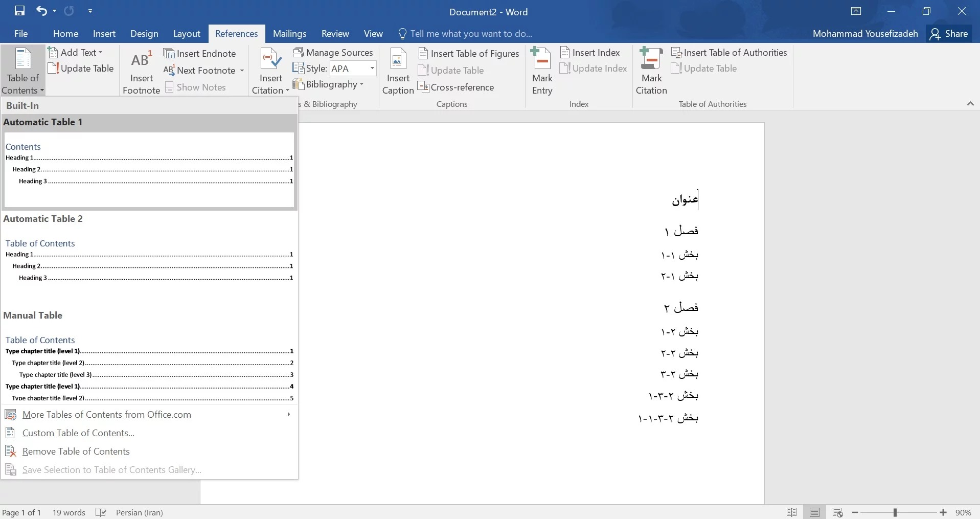Screen dimensions: 980x519
Task: Open Customize Quick Access Toolbar arrow
Action: pyautogui.click(x=90, y=11)
